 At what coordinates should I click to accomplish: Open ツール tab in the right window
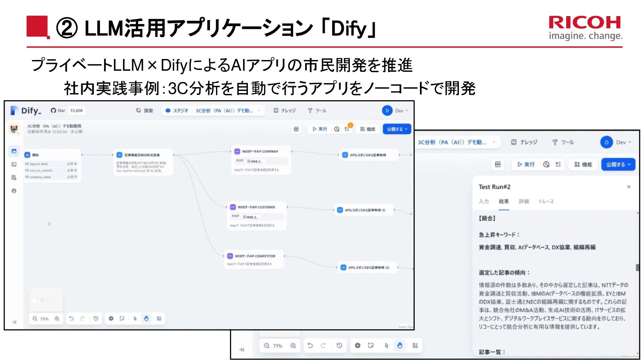click(x=563, y=142)
